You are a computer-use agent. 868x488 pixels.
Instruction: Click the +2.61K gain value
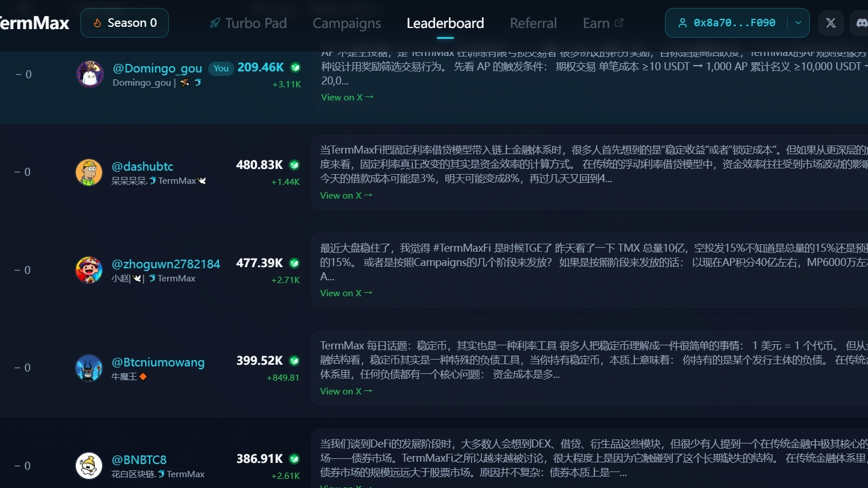pyautogui.click(x=286, y=476)
